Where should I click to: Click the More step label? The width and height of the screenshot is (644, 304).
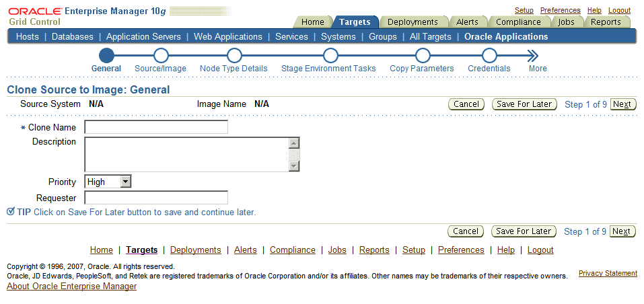coord(538,69)
